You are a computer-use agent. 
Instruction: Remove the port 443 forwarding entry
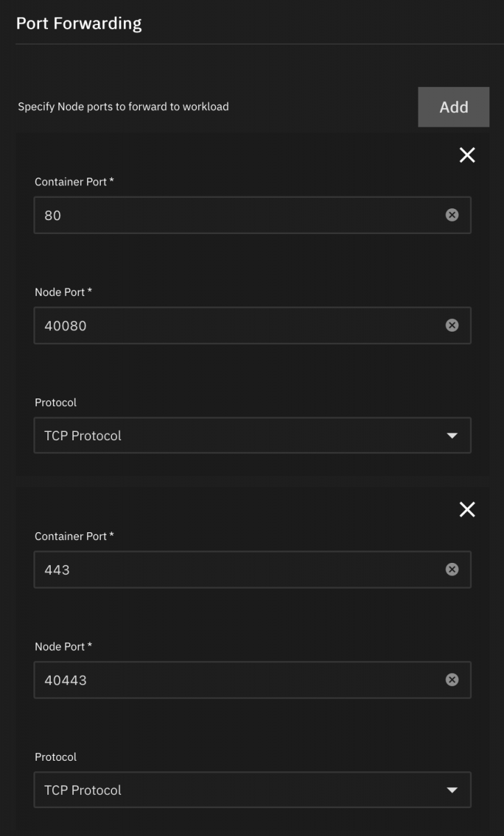click(x=467, y=510)
